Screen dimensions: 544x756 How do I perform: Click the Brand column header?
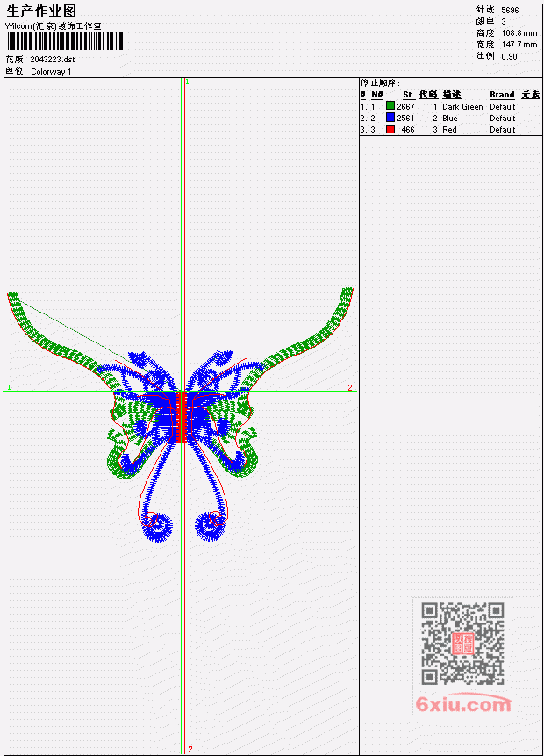(502, 95)
